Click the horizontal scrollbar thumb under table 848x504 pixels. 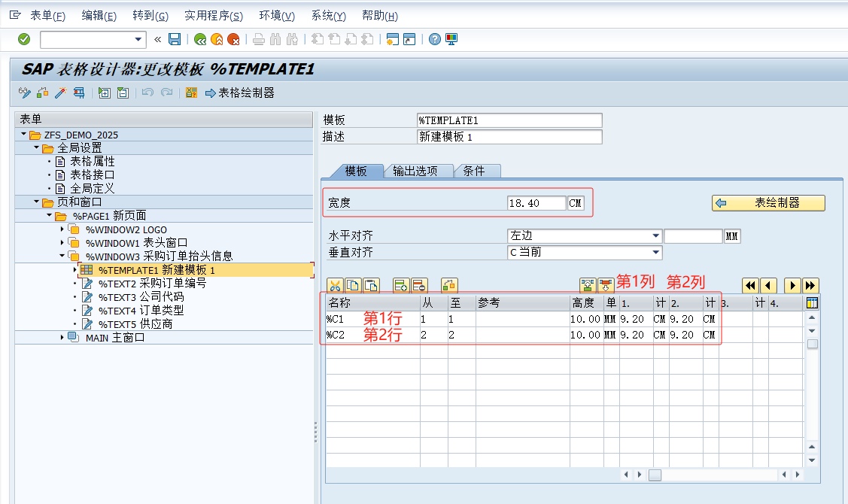tap(655, 475)
